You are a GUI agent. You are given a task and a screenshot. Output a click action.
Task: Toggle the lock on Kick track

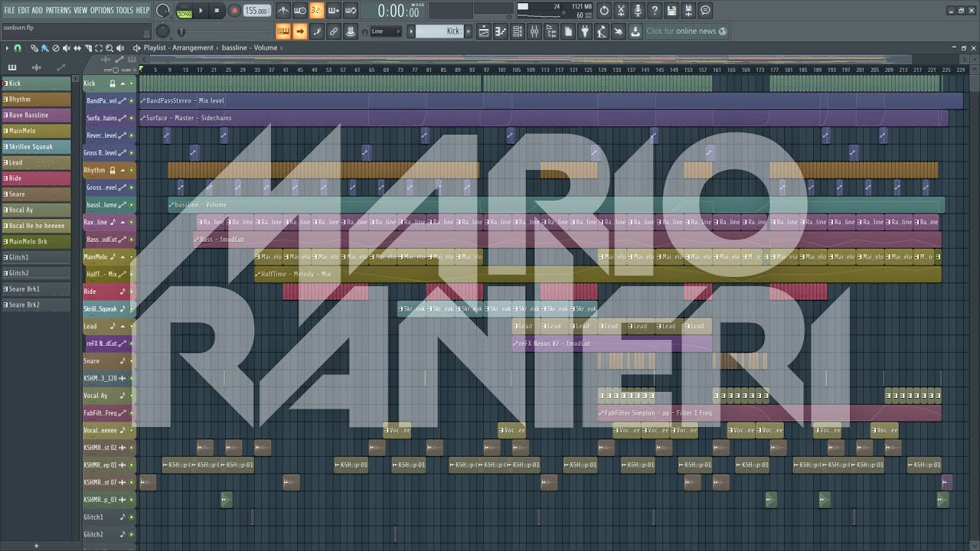(x=113, y=83)
